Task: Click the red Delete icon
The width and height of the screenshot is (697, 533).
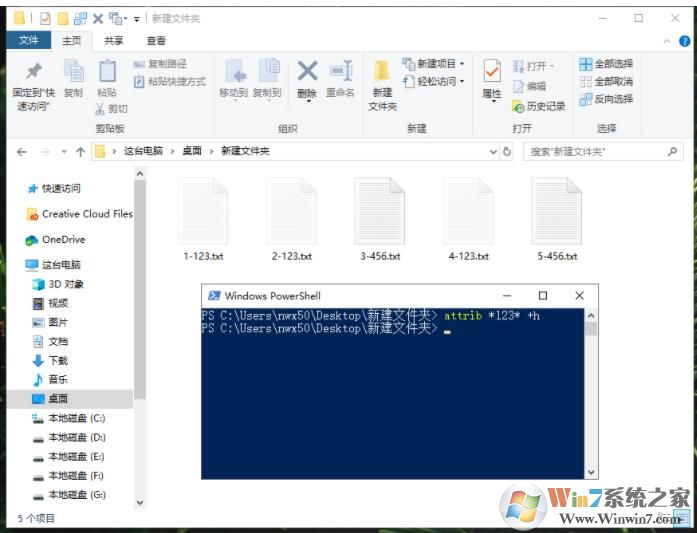Action: (307, 71)
